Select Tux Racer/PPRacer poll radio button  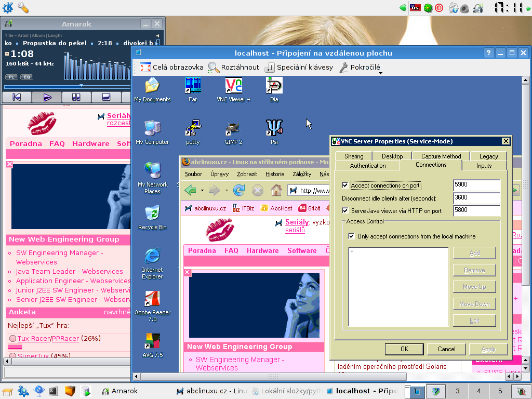[13, 338]
